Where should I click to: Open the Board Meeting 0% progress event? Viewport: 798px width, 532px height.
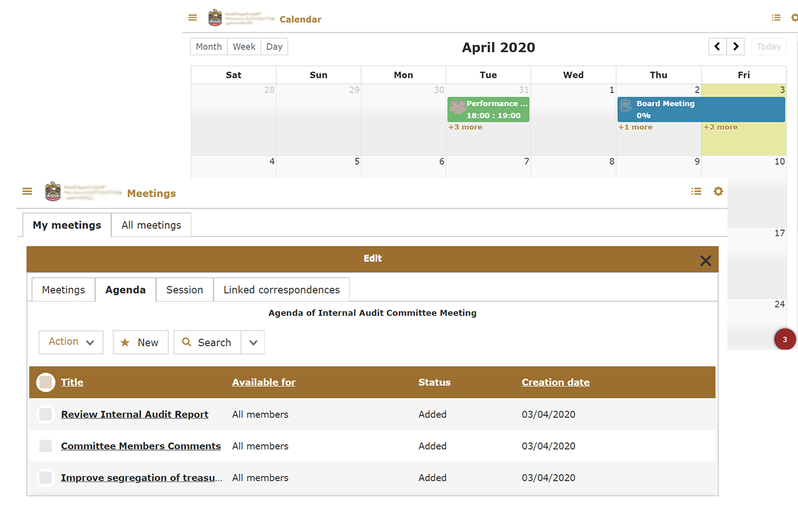tap(701, 109)
